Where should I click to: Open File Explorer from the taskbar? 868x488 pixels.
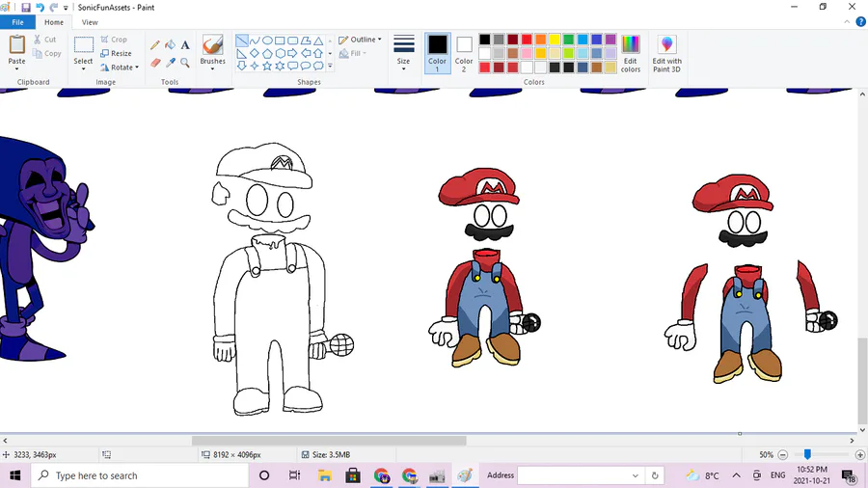coord(325,475)
